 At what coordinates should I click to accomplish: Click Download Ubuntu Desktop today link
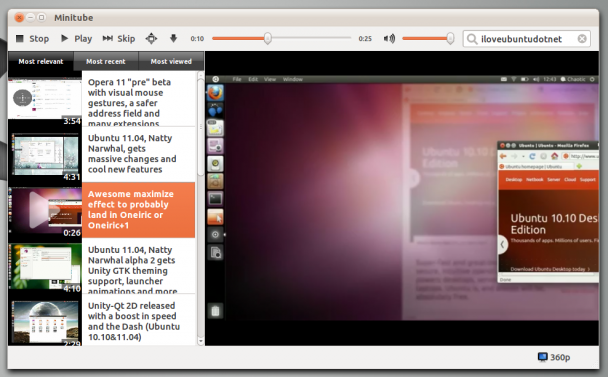[x=550, y=269]
